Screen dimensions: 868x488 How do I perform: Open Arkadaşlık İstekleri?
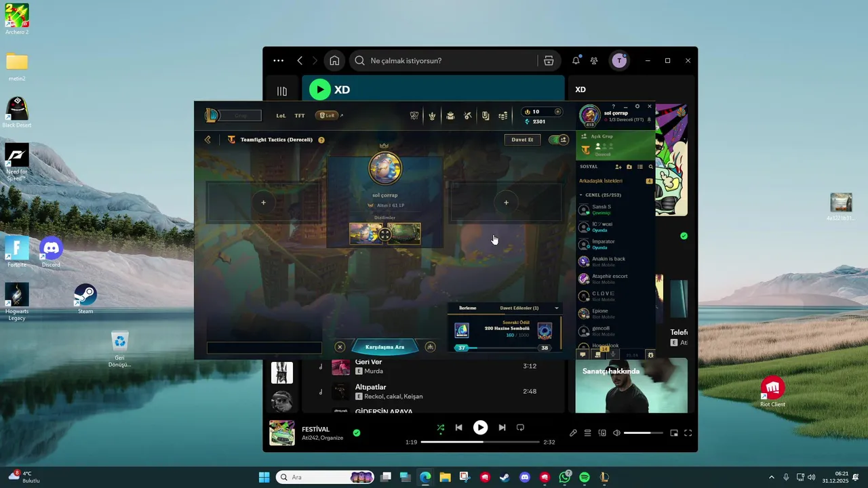[601, 181]
